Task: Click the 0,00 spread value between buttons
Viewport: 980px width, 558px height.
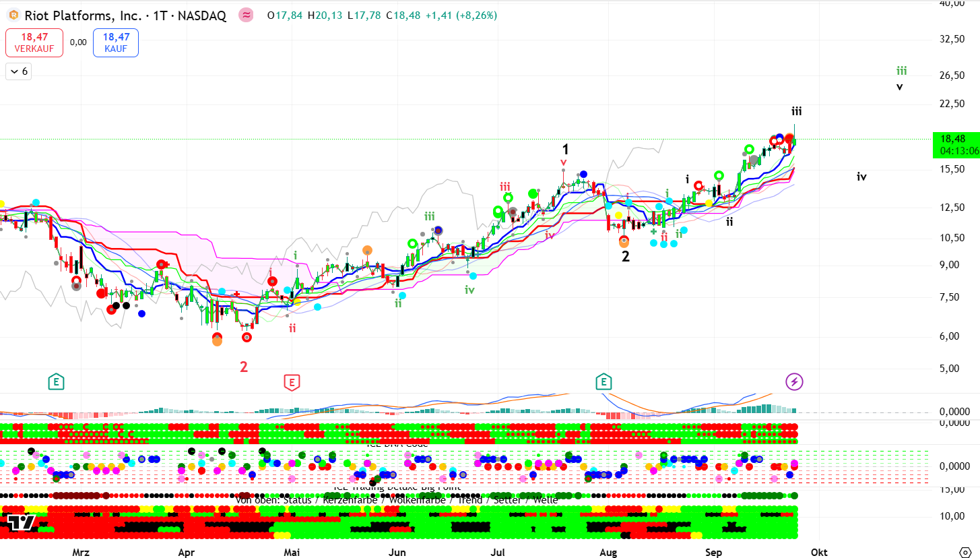Action: pyautogui.click(x=78, y=42)
